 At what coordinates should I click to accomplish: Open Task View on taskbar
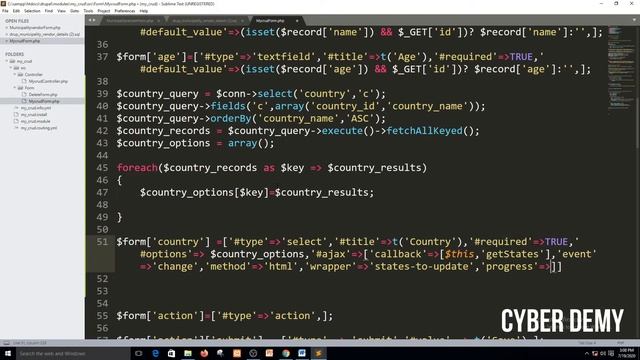click(139, 353)
